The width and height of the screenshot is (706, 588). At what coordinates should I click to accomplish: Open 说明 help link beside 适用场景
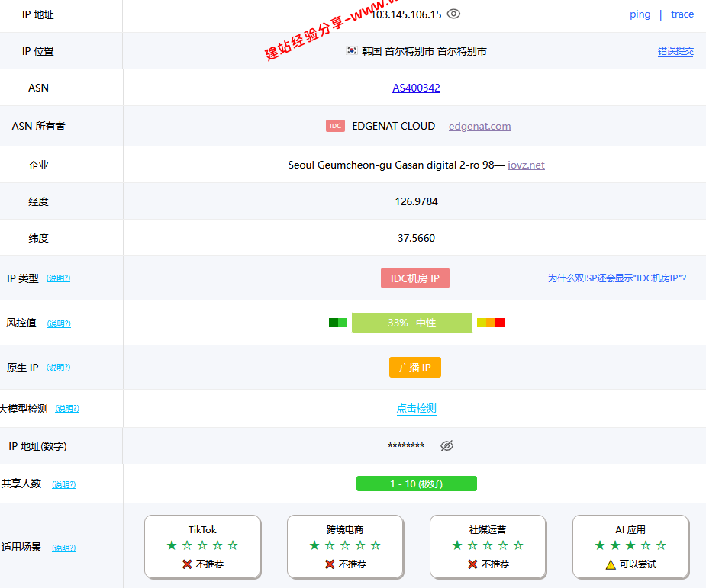tap(64, 548)
